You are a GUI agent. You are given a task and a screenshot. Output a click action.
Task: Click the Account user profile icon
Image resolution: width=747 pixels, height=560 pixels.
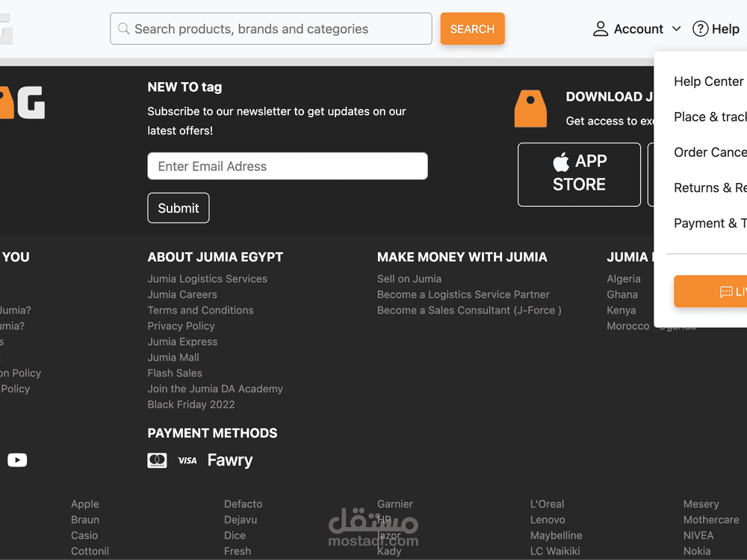coord(601,28)
